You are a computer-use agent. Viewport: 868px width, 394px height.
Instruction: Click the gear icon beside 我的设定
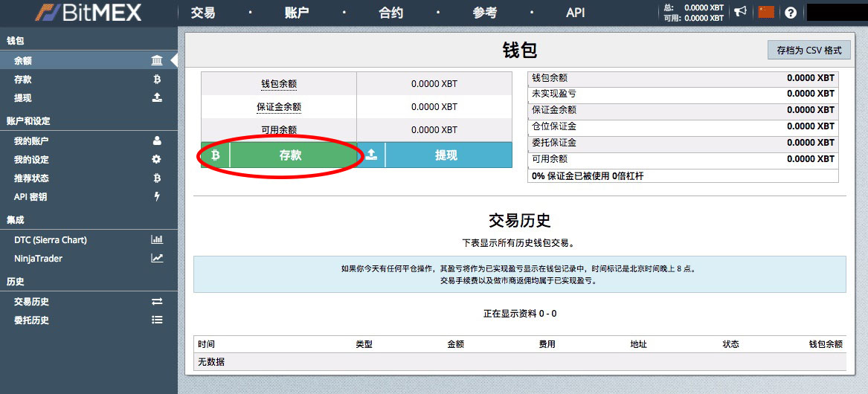[x=157, y=159]
